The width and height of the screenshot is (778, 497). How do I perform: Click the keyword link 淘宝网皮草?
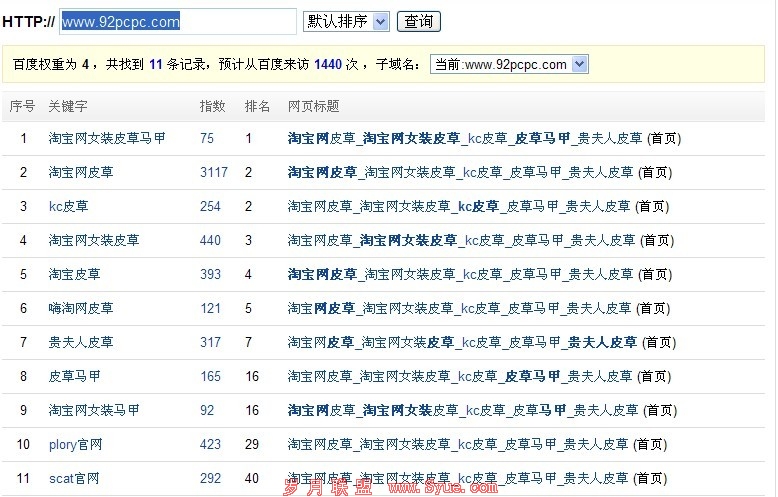81,172
